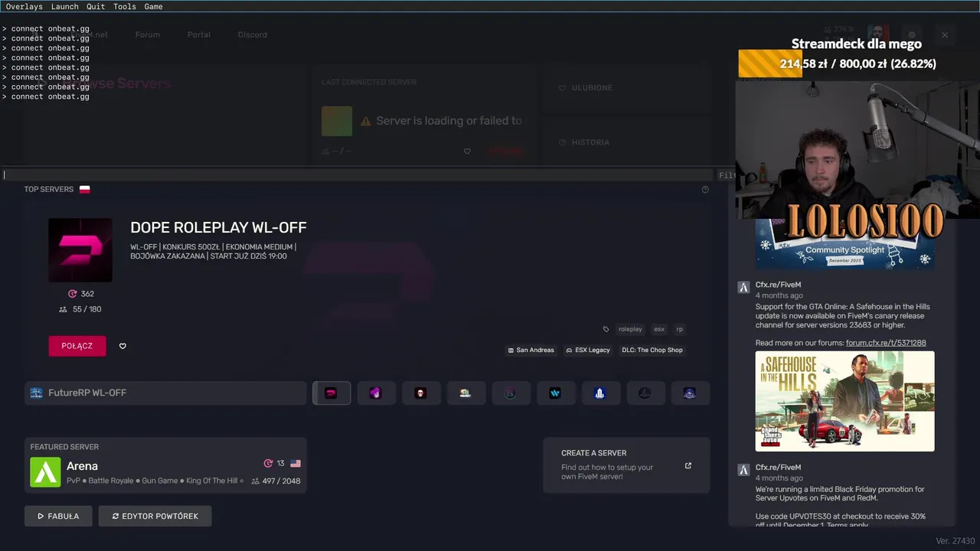Select the pink DOPE carousel server icon
The width and height of the screenshot is (980, 551).
pos(332,393)
